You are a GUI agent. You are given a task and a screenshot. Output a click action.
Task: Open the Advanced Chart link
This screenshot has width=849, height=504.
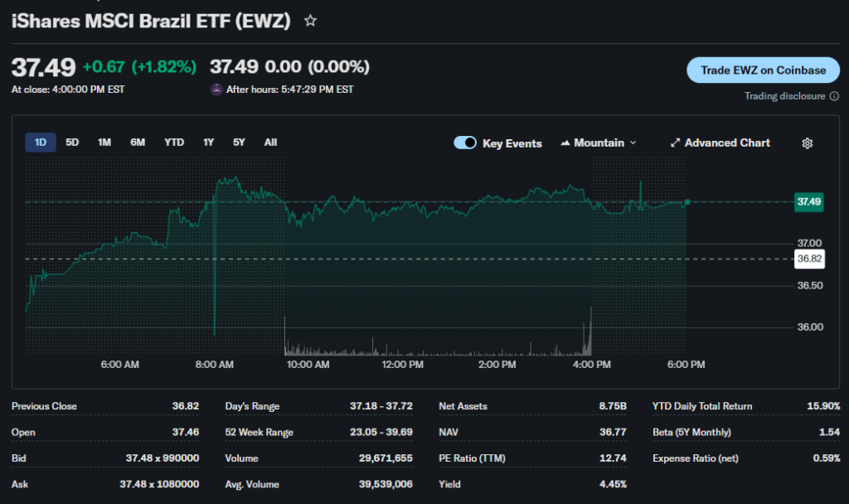[x=727, y=143]
